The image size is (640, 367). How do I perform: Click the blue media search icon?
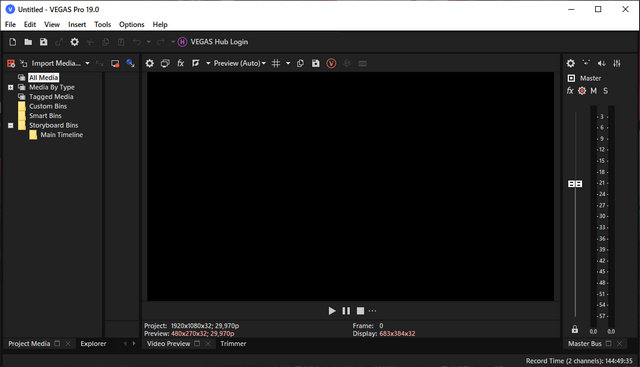pos(130,63)
